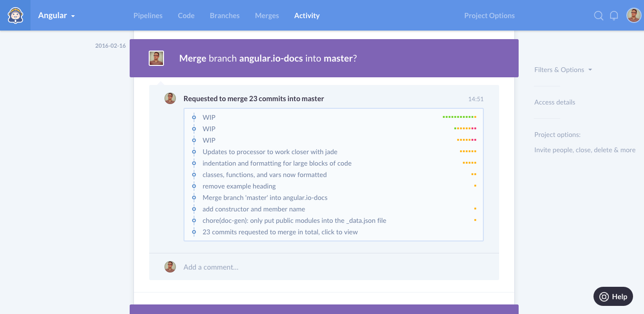Open commit 'add constructor and member name'
Screen dimensions: 644x314
point(254,209)
